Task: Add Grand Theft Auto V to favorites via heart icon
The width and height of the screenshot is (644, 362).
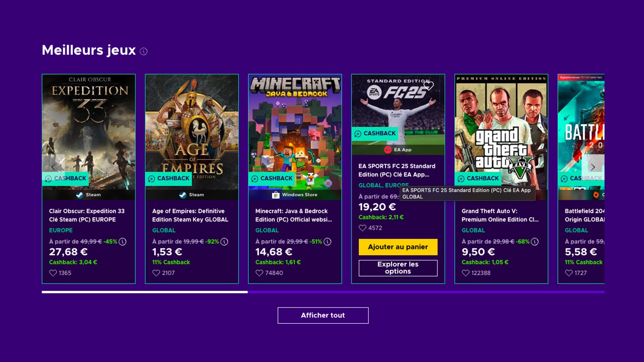Action: click(465, 273)
